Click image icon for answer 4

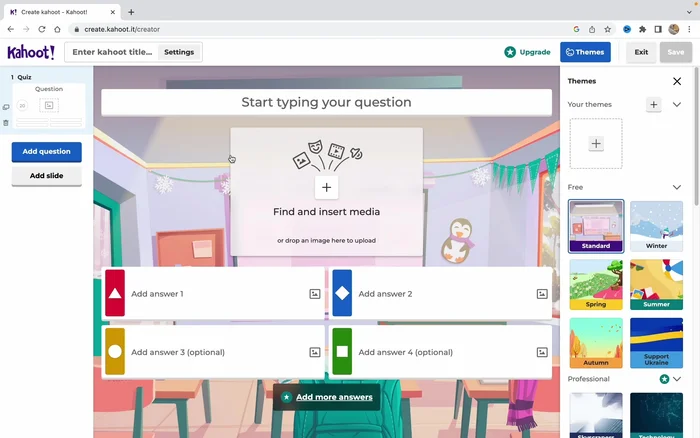(542, 352)
